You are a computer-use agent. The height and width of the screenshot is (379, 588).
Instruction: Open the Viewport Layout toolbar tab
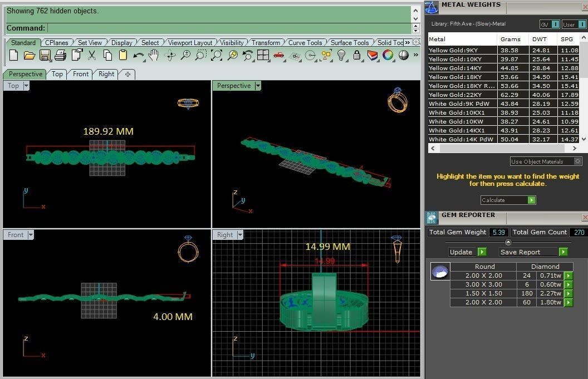pos(190,43)
